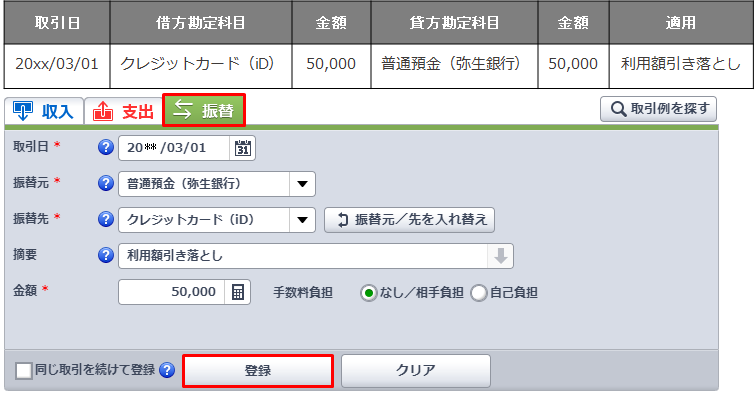
Task: Click the 登録 button
Action: pyautogui.click(x=258, y=371)
